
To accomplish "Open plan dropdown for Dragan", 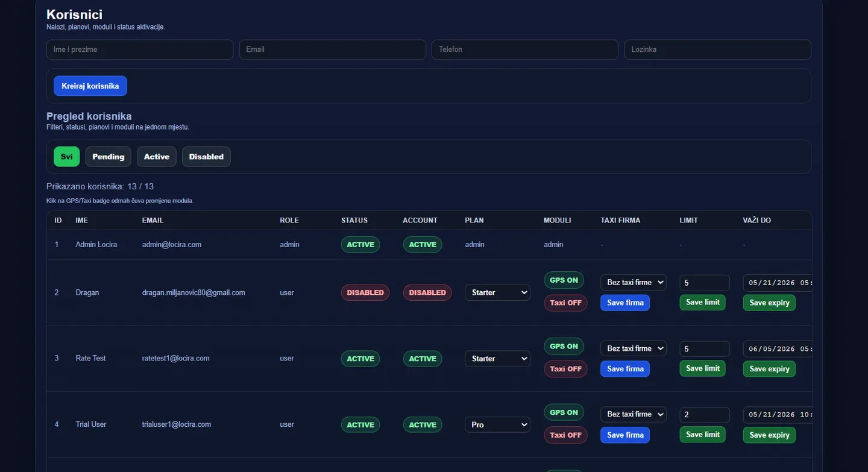I will 497,292.
